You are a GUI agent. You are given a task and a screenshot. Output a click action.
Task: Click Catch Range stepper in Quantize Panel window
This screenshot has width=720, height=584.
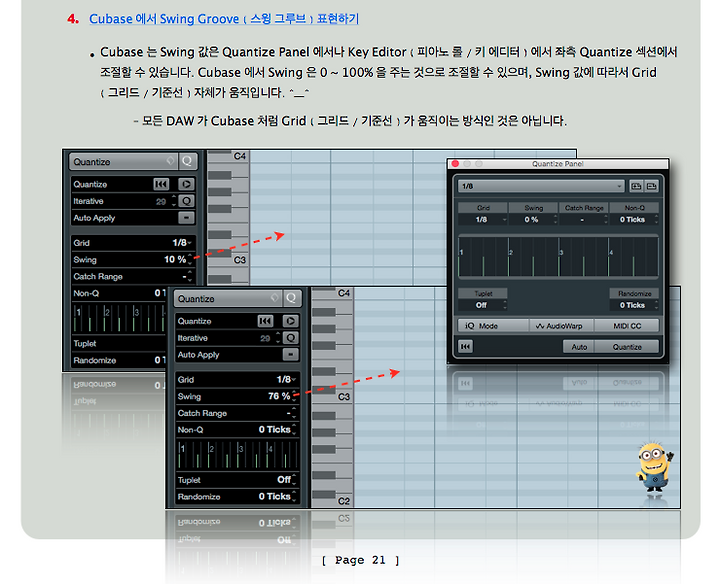(x=606, y=219)
